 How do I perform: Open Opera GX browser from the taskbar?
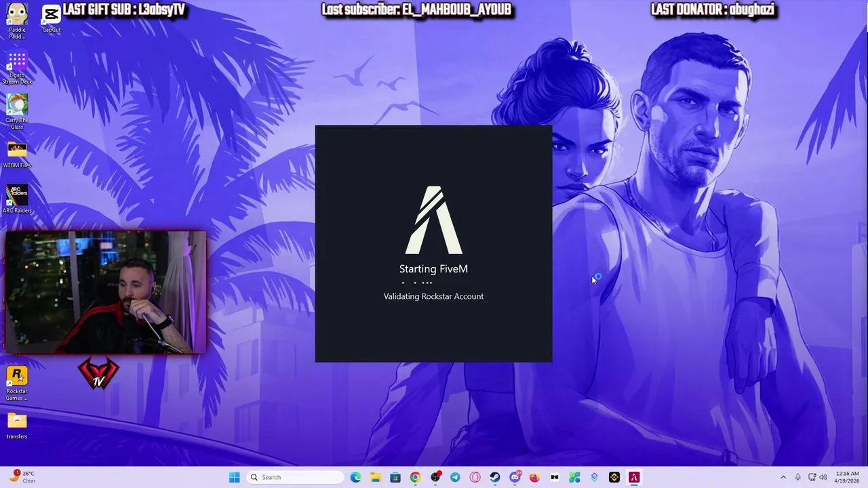tap(475, 477)
